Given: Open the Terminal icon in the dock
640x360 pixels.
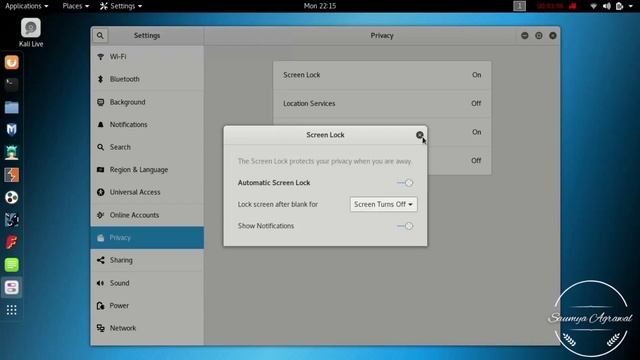Looking at the screenshot, I should (11, 84).
